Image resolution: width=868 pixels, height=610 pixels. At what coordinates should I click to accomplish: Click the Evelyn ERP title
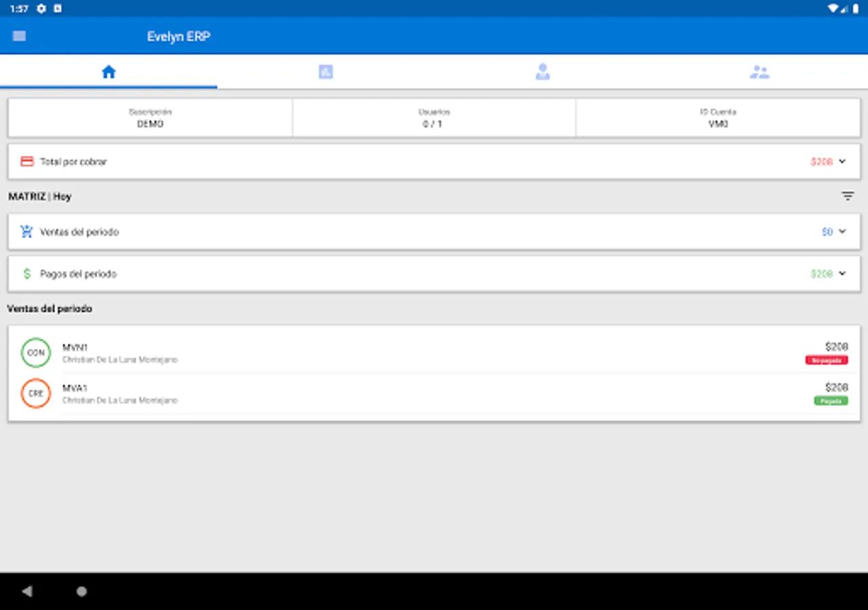(x=179, y=37)
